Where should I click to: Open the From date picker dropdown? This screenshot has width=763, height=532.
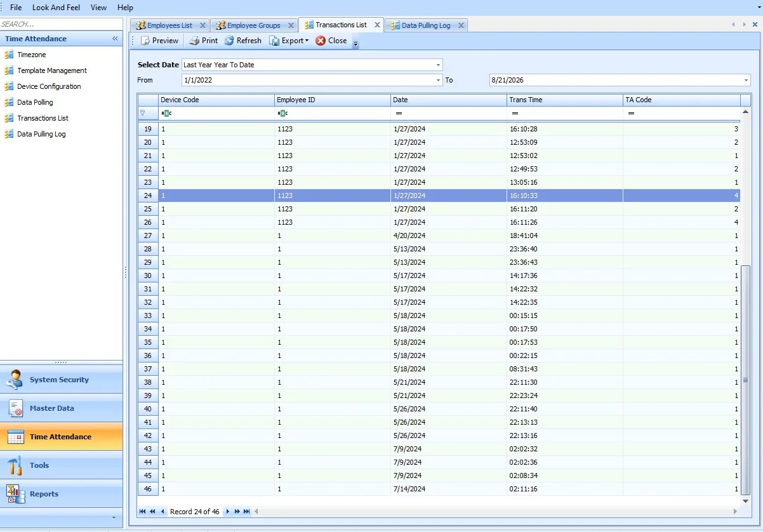[438, 80]
